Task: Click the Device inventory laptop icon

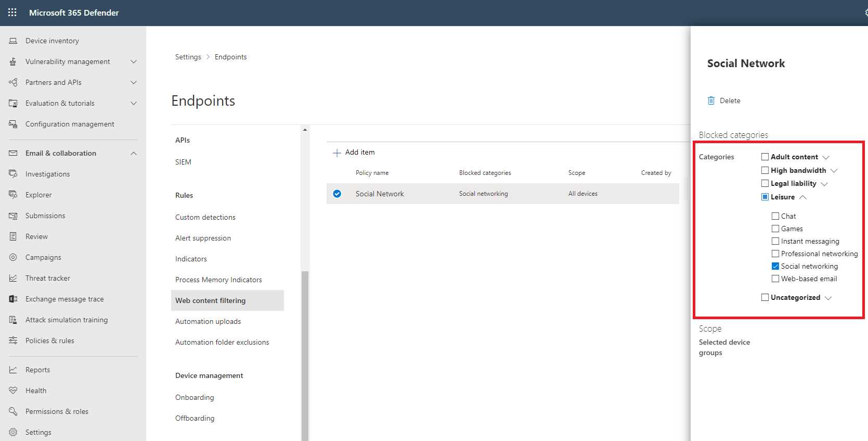Action: (x=13, y=41)
